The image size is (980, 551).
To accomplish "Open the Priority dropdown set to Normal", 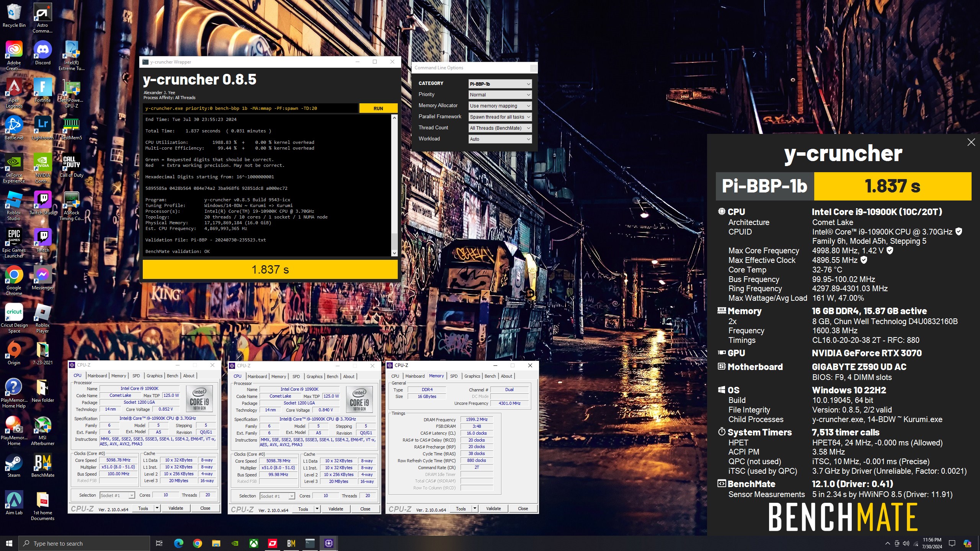I will [500, 95].
